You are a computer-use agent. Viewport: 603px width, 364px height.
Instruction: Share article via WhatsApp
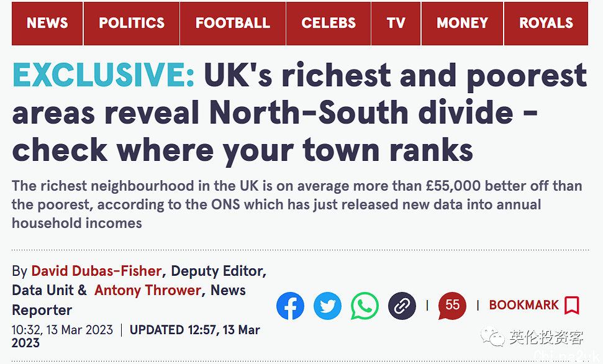[365, 306]
